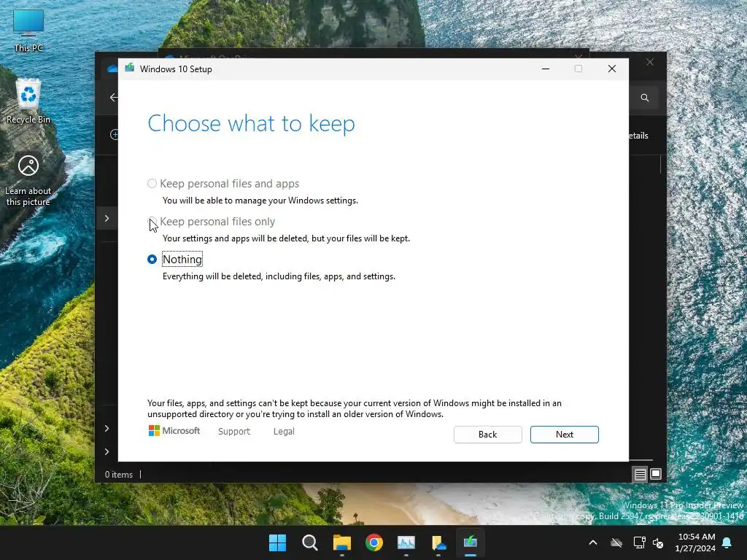Select Keep personal files only radio
The image size is (747, 560).
click(152, 221)
